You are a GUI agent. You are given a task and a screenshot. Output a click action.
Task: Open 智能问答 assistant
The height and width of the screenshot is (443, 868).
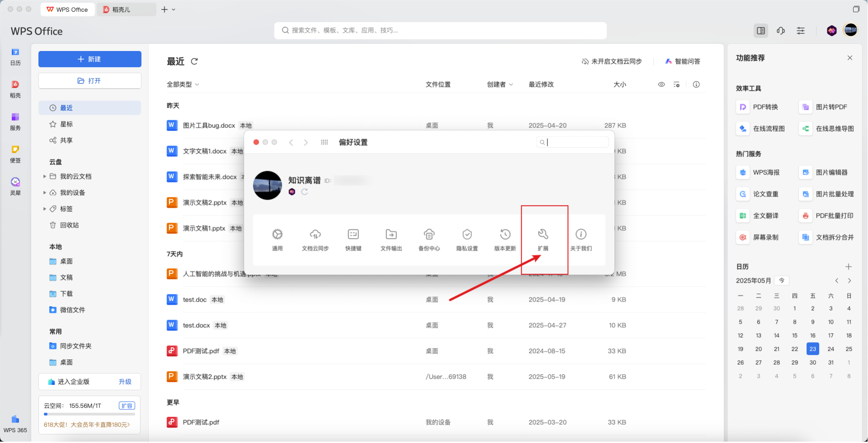[x=683, y=61]
